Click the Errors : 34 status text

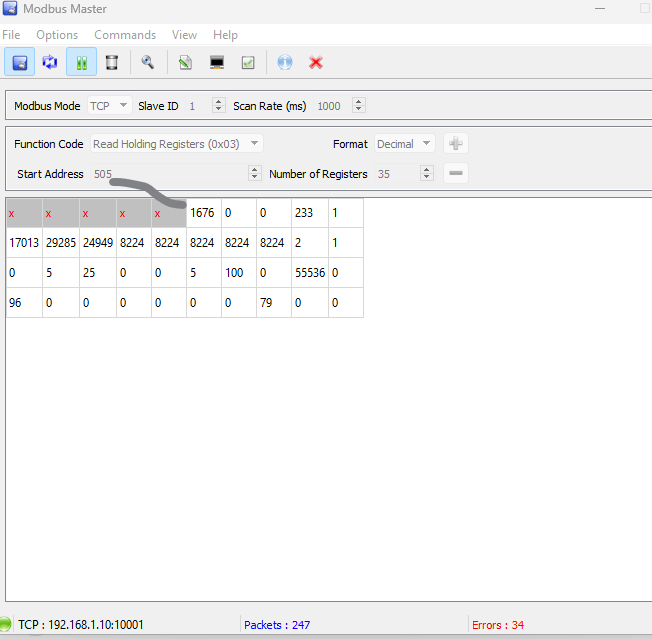click(498, 625)
